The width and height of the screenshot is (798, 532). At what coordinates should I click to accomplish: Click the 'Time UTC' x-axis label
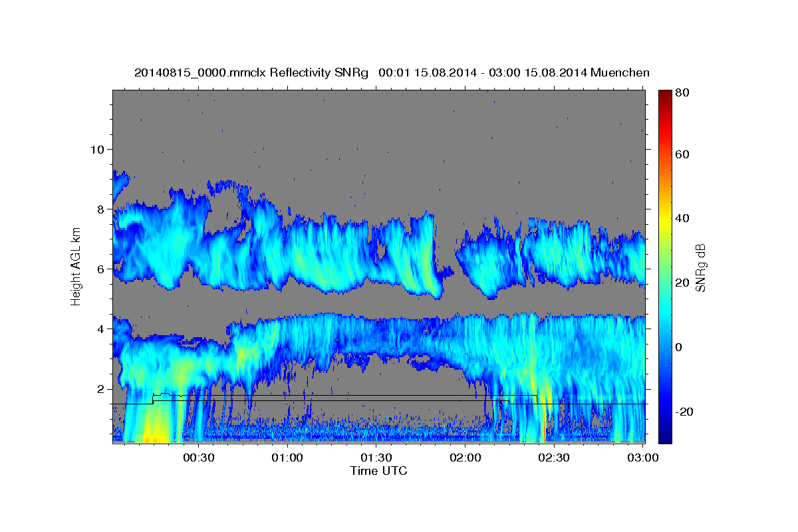click(x=378, y=471)
